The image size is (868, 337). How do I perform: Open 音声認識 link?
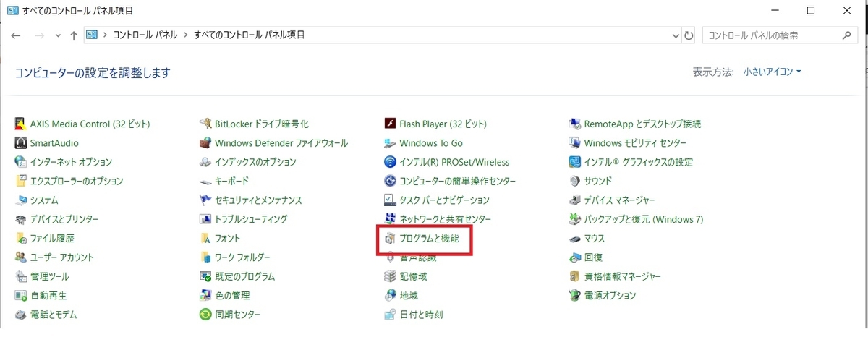pos(417,257)
